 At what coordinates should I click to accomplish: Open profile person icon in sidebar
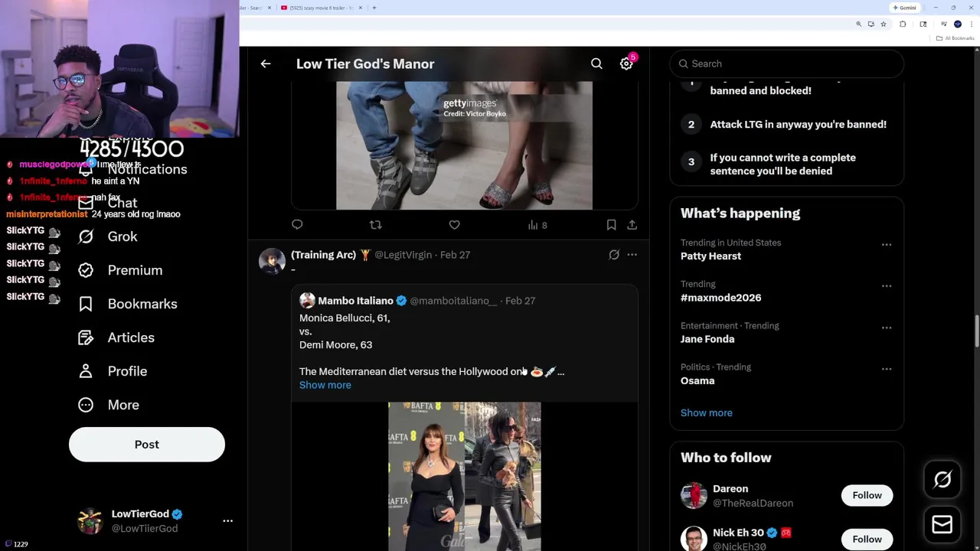coord(86,371)
